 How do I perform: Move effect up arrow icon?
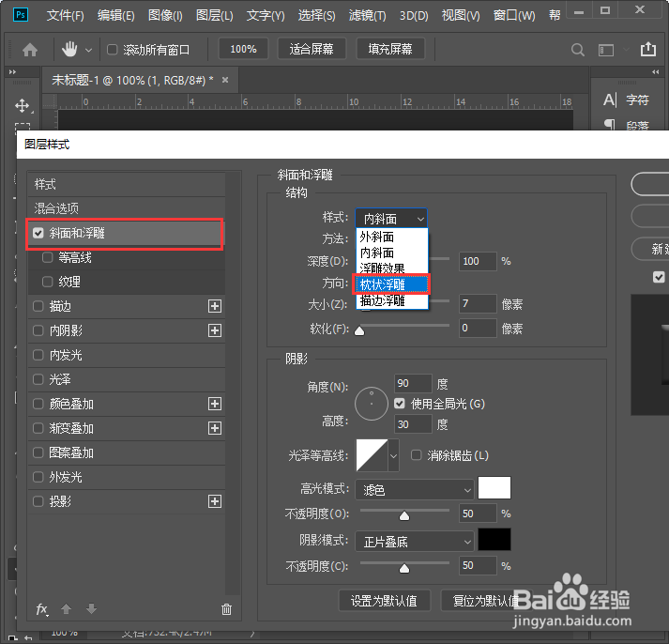click(66, 608)
